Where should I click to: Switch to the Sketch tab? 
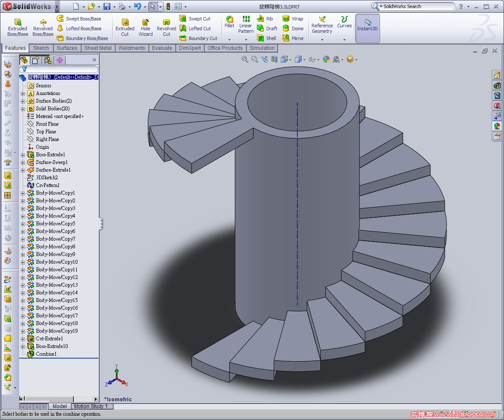coord(41,48)
